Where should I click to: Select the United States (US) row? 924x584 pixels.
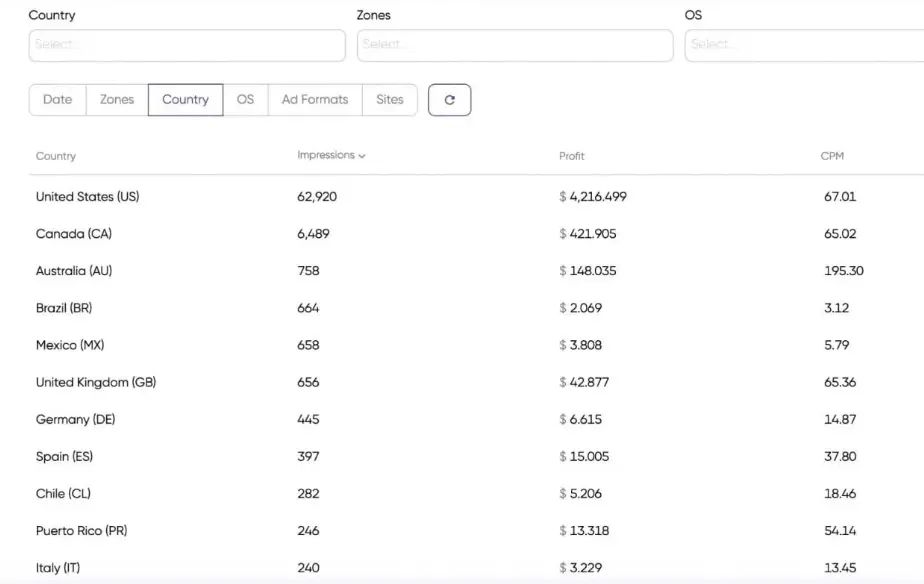(476, 197)
